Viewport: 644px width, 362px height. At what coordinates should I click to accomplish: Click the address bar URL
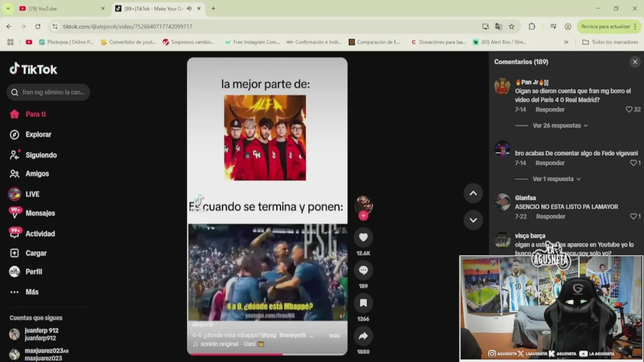[127, 27]
